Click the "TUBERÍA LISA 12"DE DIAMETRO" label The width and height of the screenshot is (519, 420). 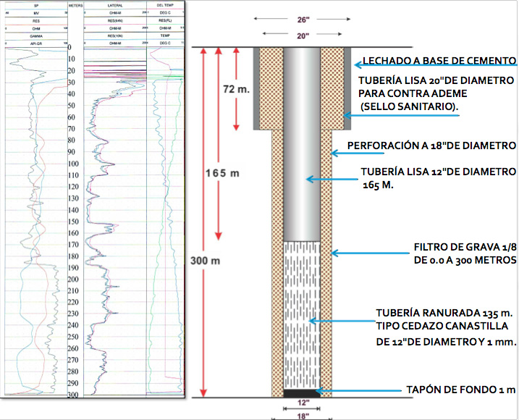[x=438, y=172]
